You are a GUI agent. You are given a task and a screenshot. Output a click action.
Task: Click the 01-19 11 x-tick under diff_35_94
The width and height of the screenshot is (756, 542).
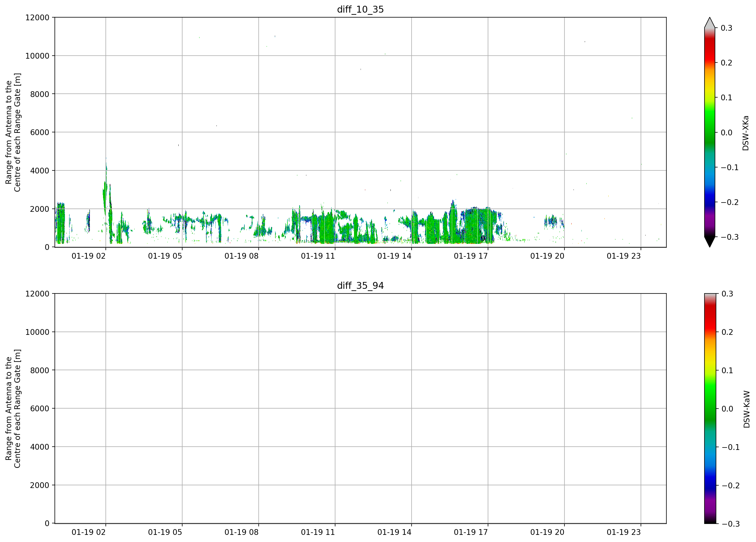click(318, 532)
